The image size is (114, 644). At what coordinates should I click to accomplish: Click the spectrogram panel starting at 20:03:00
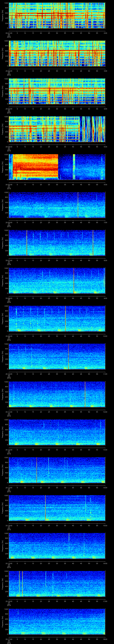pos(57,91)
